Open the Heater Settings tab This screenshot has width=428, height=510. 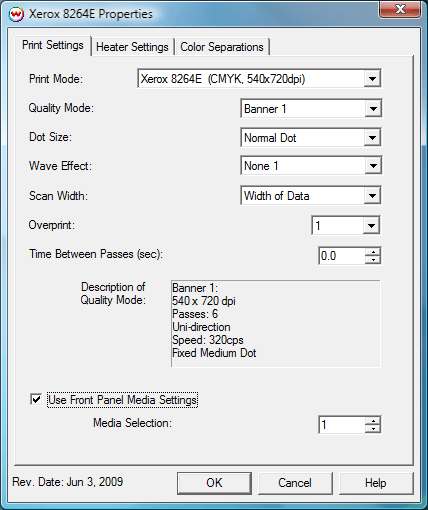coord(132,47)
